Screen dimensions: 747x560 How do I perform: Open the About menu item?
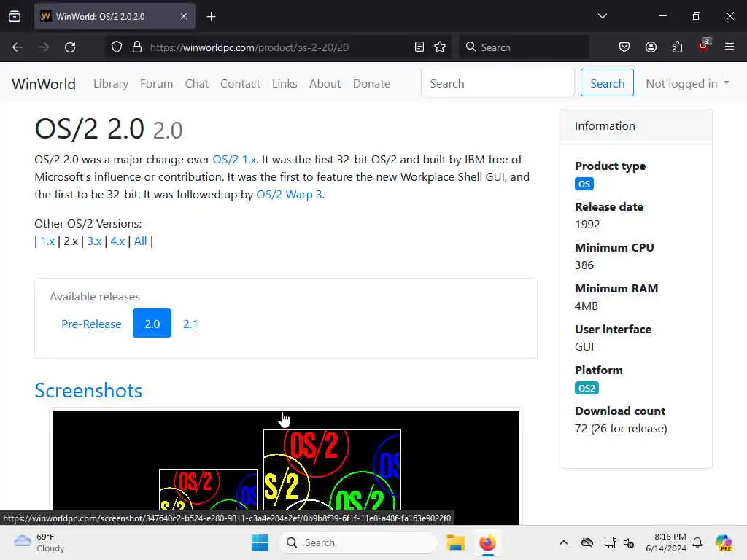(325, 83)
